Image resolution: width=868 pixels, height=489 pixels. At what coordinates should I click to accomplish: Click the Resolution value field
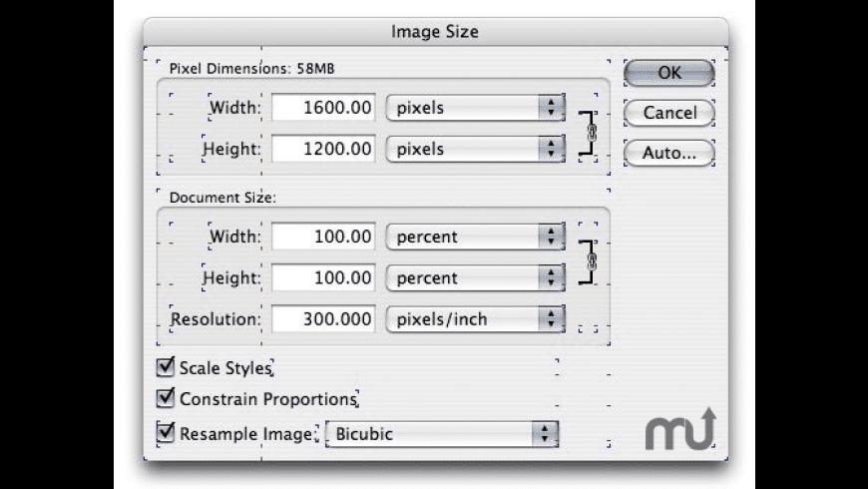[323, 319]
